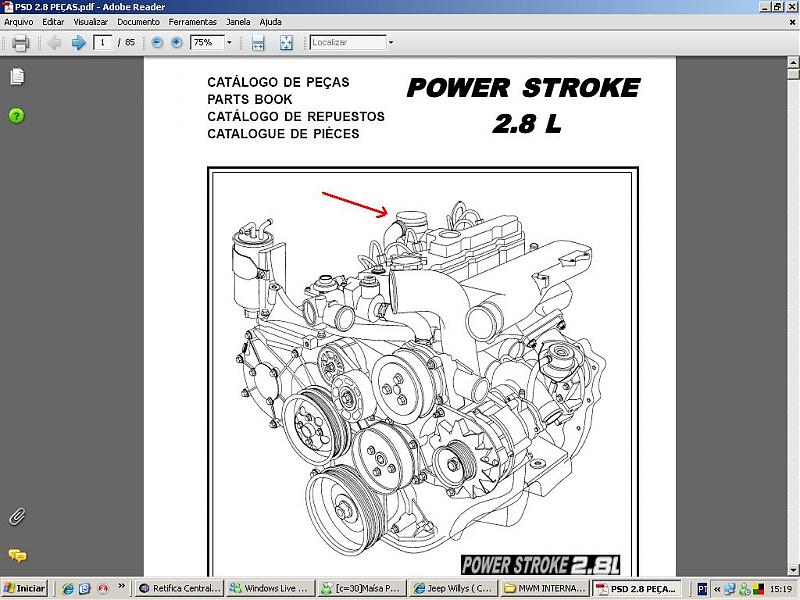The image size is (800, 600).
Task: Advance with the blue next page arrow
Action: [78, 43]
